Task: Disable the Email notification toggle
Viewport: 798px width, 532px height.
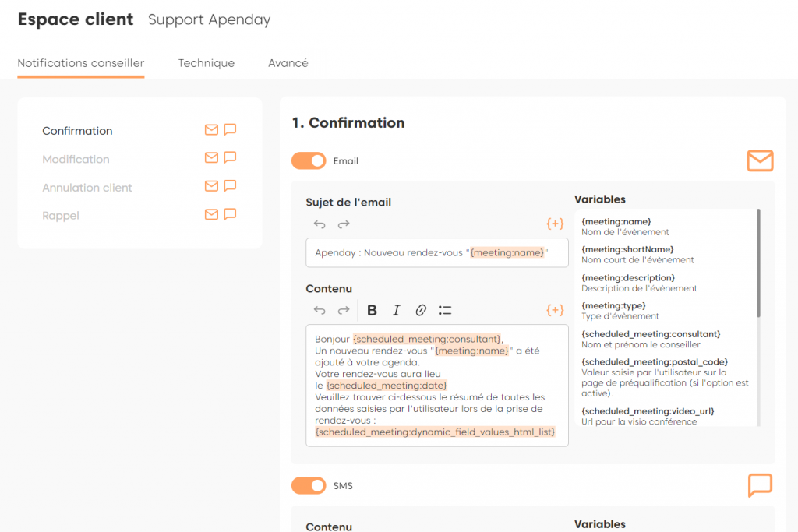Action: [x=309, y=161]
